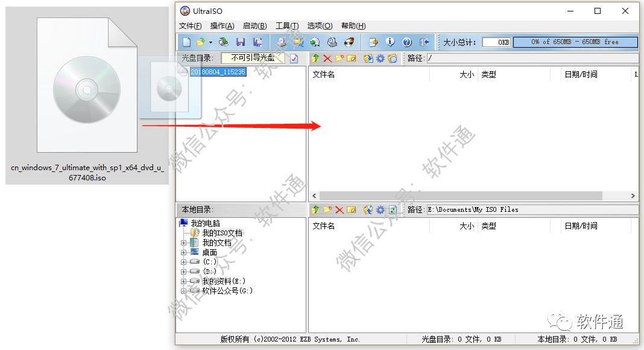Expand the 我的文档 tree node
Image resolution: width=644 pixels, height=350 pixels.
pyautogui.click(x=183, y=243)
